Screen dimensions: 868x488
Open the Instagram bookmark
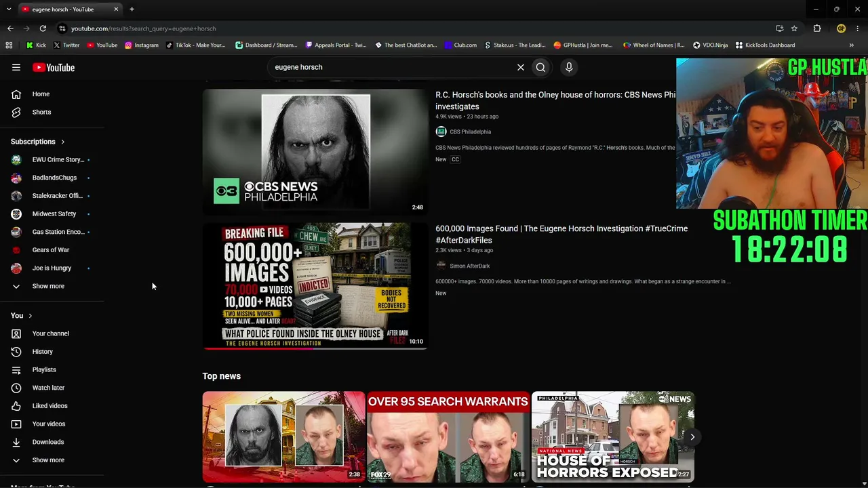pos(141,45)
